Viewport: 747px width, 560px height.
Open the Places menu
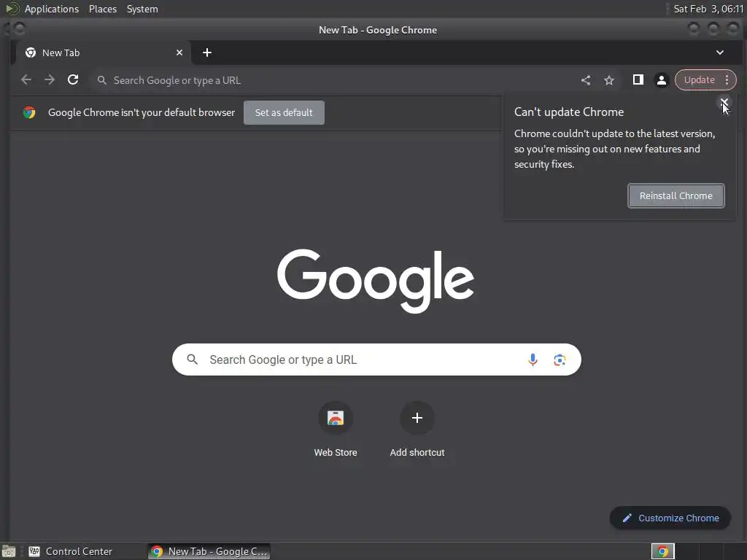click(102, 9)
